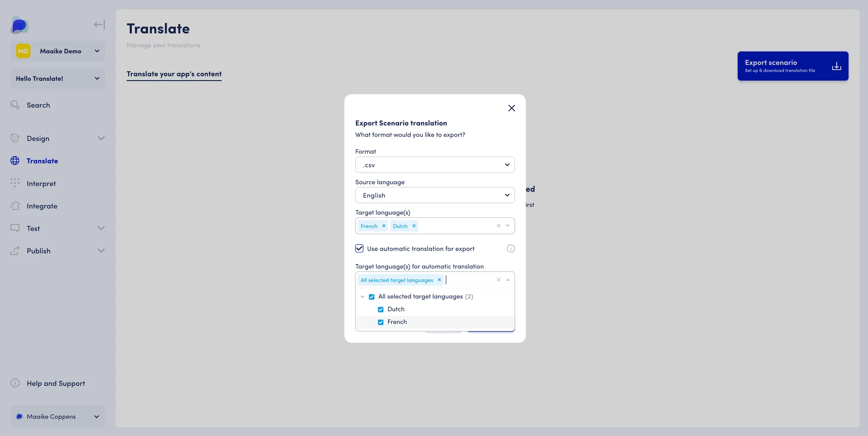The image size is (868, 436).
Task: Expand the Test menu chevron
Action: point(101,228)
